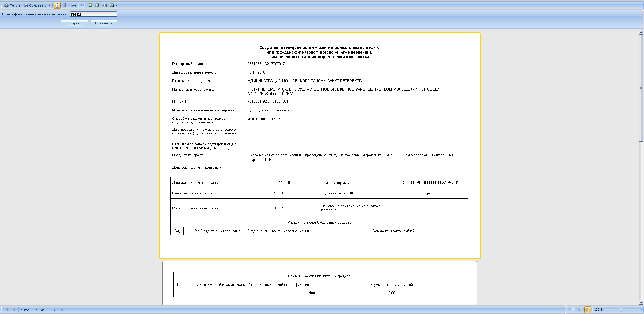Click the second report page below

(x=319, y=283)
